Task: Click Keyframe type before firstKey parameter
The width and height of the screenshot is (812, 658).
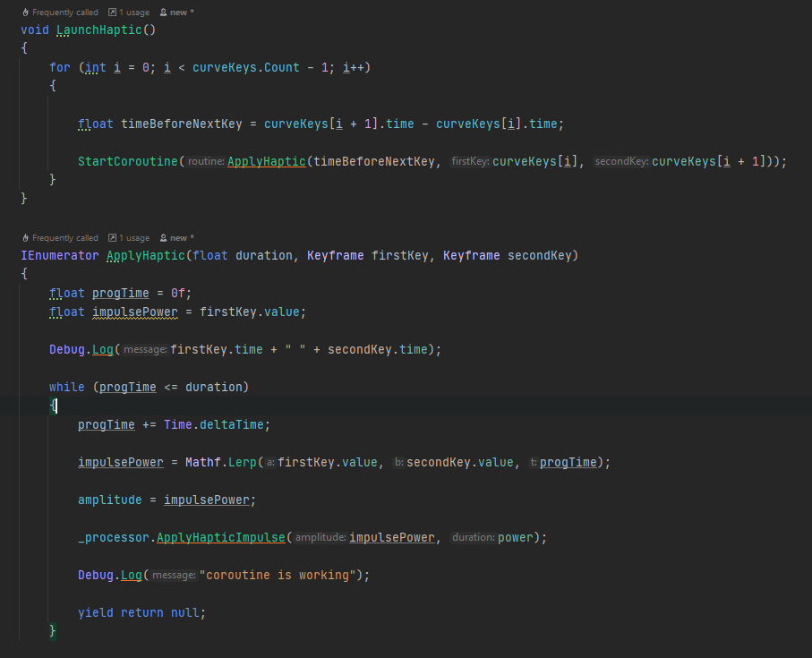Action: click(335, 256)
